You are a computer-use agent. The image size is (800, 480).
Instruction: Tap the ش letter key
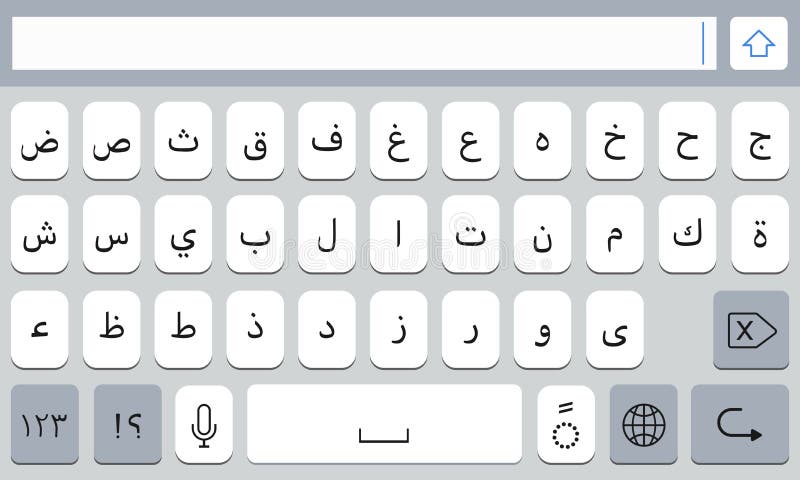[x=39, y=234]
